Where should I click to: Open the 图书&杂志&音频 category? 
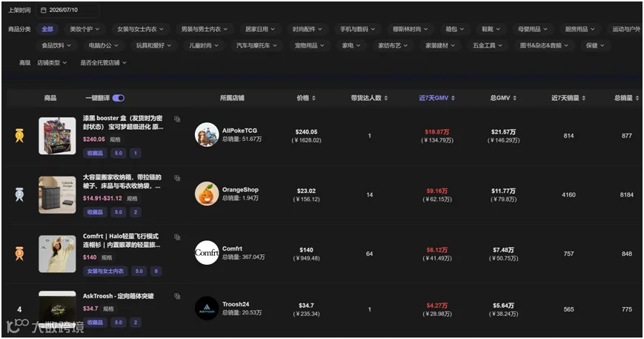pyautogui.click(x=544, y=45)
